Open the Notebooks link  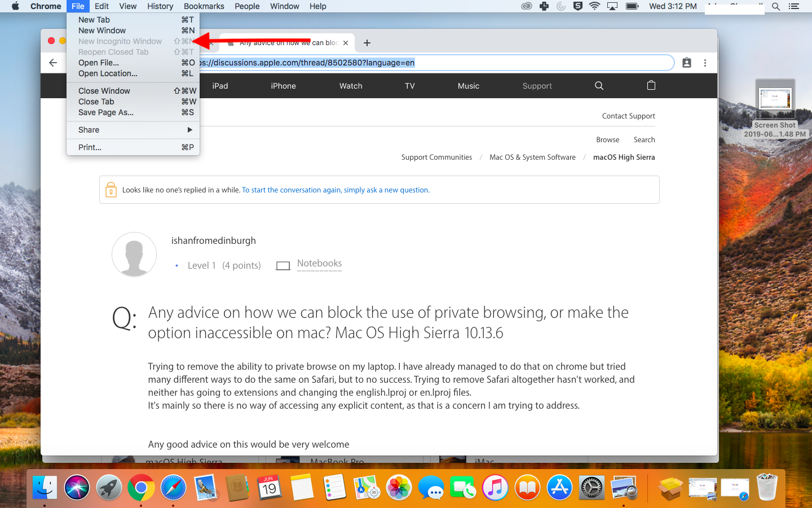coord(319,264)
